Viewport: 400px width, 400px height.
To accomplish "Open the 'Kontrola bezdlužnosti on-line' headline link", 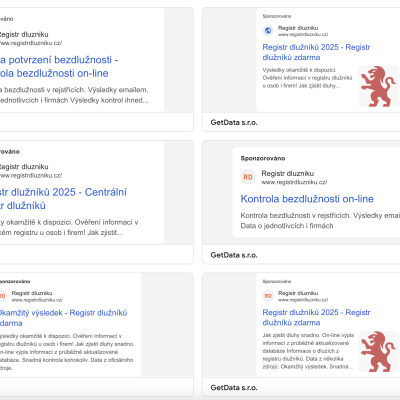I will tap(307, 199).
